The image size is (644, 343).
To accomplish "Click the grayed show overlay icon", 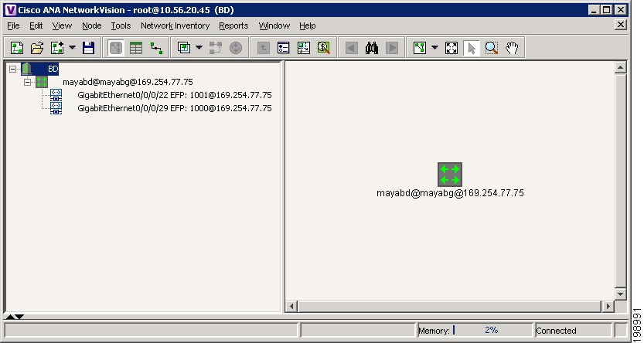I will 215,48.
